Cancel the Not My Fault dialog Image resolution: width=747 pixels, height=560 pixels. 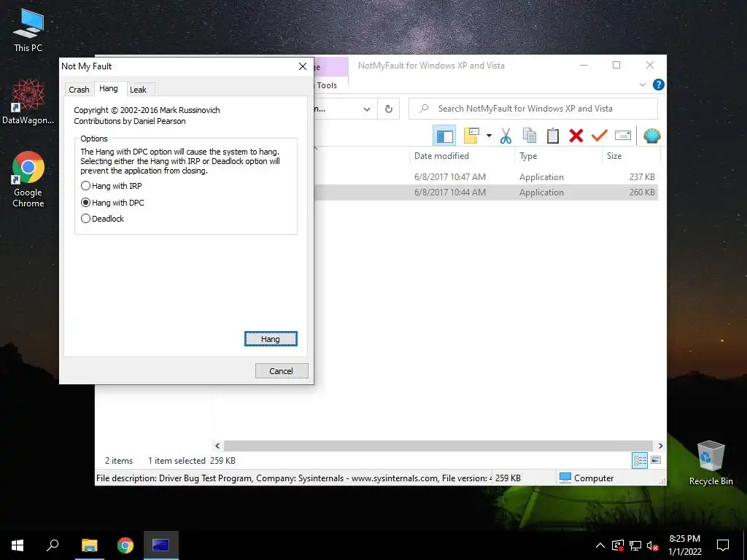point(281,370)
